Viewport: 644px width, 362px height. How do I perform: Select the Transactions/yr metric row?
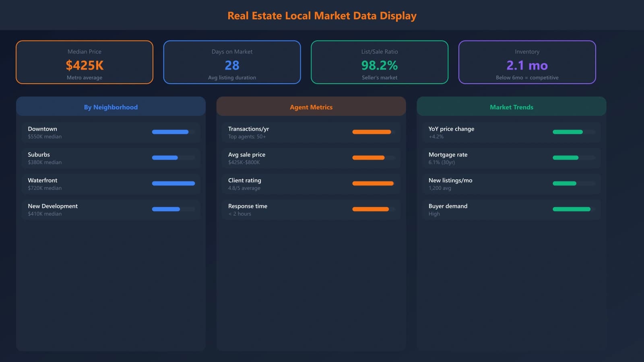(x=311, y=132)
